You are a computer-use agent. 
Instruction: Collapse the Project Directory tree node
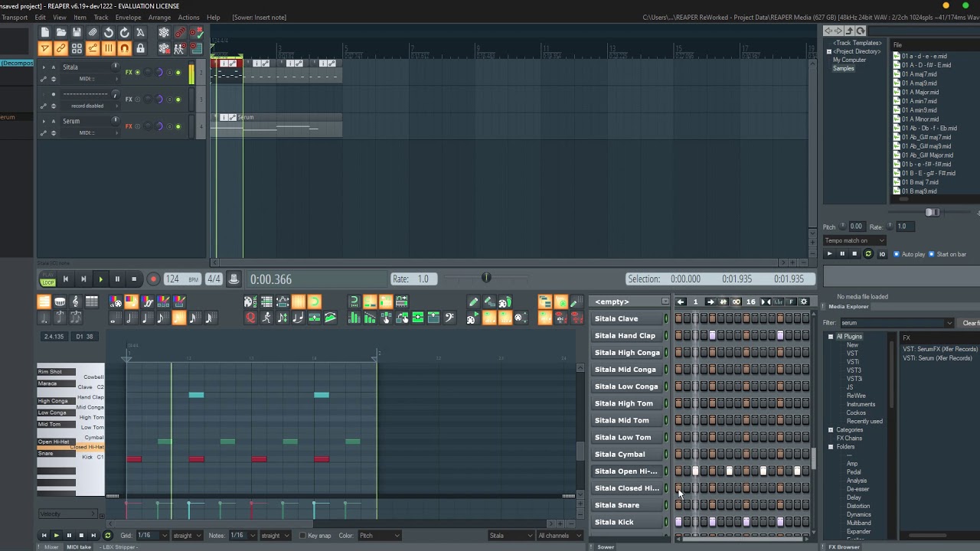click(829, 52)
